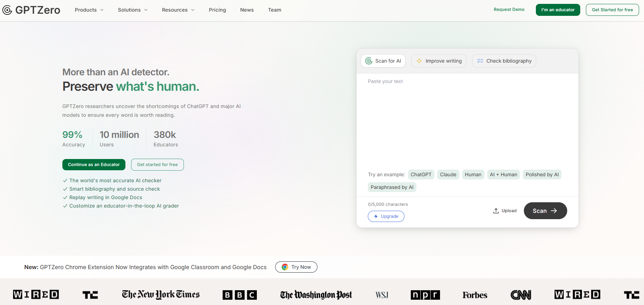Click the Upload arrow icon
The height and width of the screenshot is (305, 644).
point(496,211)
